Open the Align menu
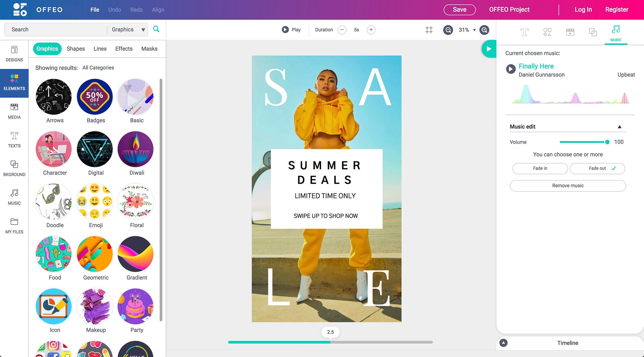644x357 pixels. pos(158,10)
